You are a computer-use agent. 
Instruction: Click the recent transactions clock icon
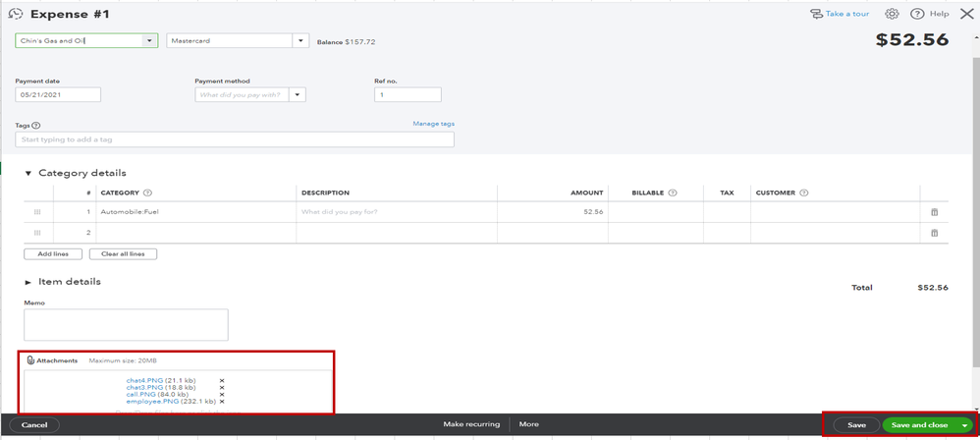click(16, 14)
